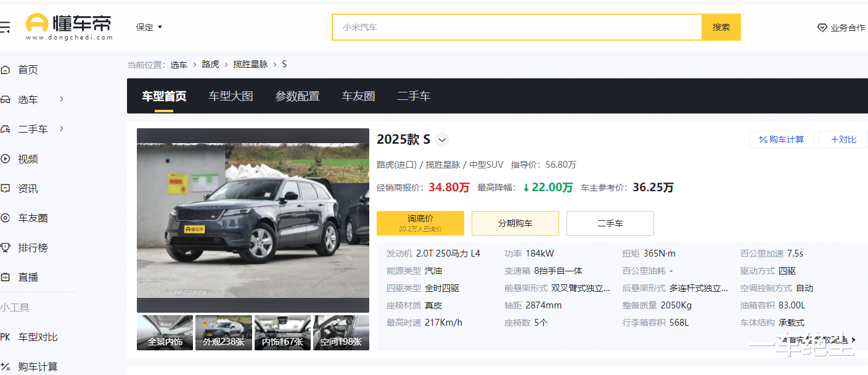This screenshot has height=375, width=868.
Task: Click the owner reference price 36.25万
Action: (x=653, y=187)
